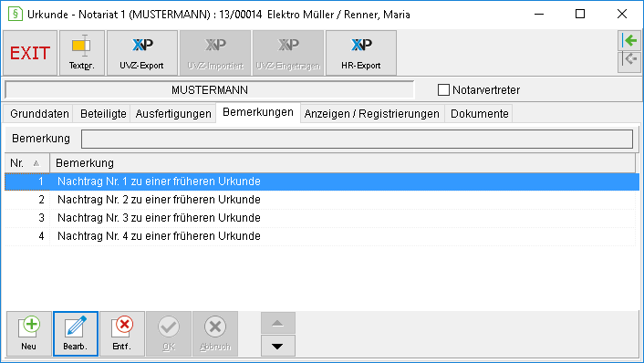Maximize the Urkunde window
The height and width of the screenshot is (363, 644).
(580, 14)
